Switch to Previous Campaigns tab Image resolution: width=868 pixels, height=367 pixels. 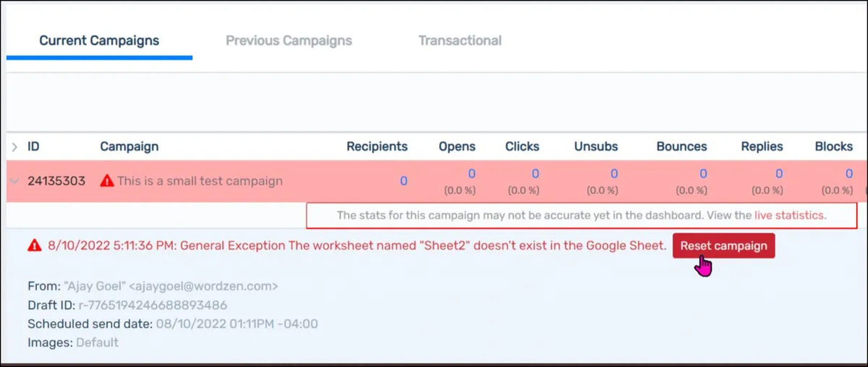(x=289, y=41)
